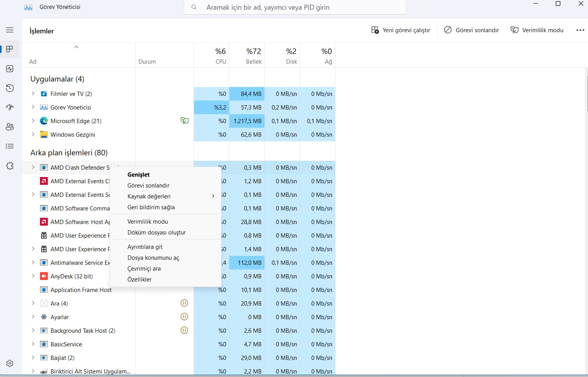Select Geri bildirim sağla menu item

tap(166, 207)
